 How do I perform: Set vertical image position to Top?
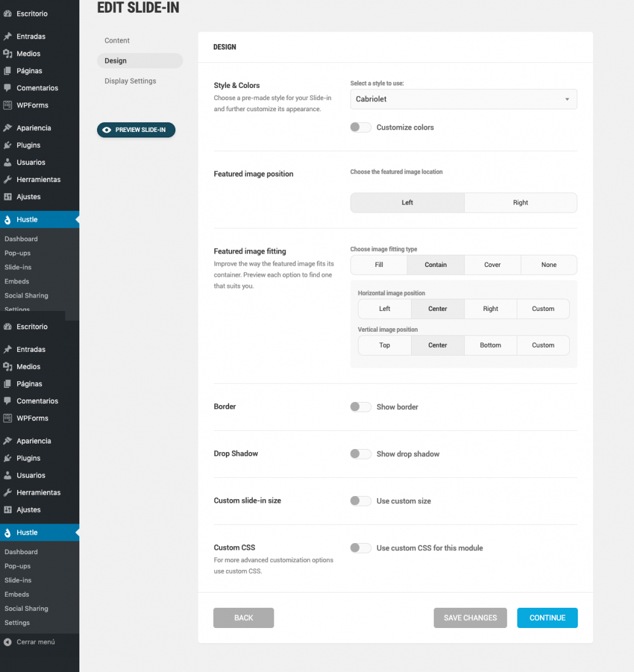tap(384, 345)
